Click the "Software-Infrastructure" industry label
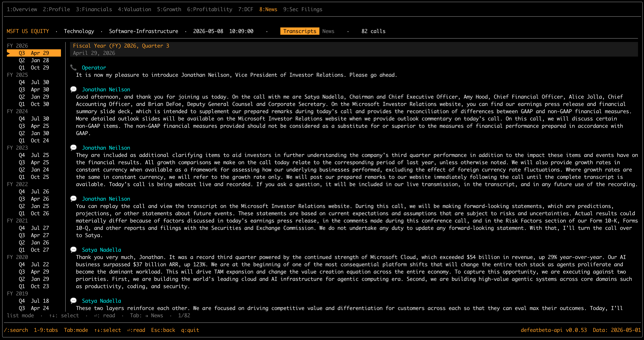The height and width of the screenshot is (340, 644). point(143,31)
